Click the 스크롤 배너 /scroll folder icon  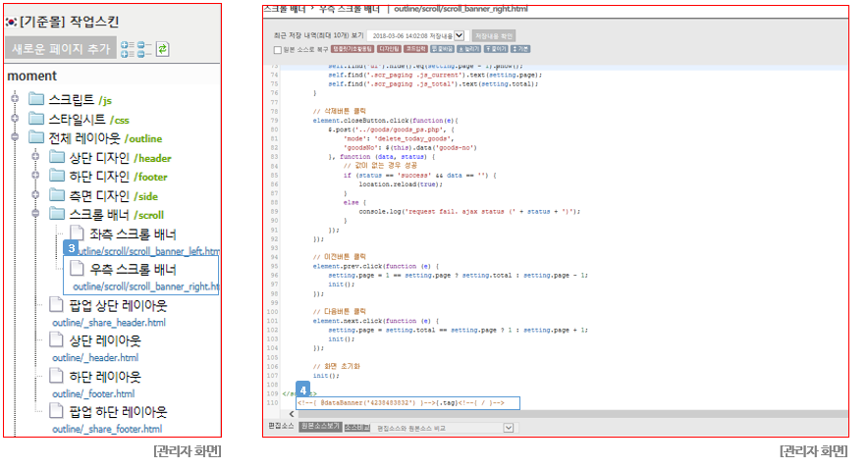point(57,214)
